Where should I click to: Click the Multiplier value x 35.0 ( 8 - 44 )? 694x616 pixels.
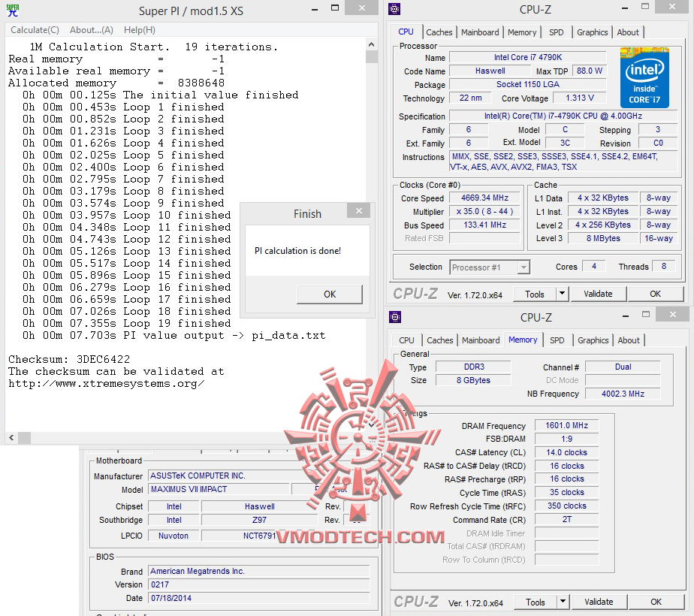coord(484,211)
